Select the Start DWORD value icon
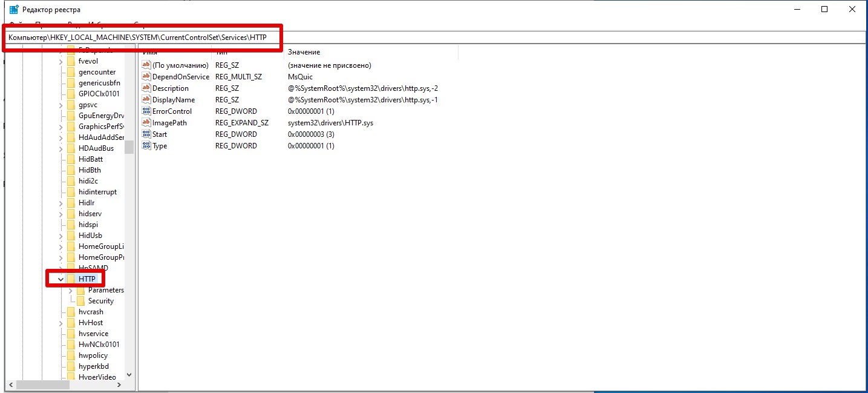 pyautogui.click(x=146, y=134)
